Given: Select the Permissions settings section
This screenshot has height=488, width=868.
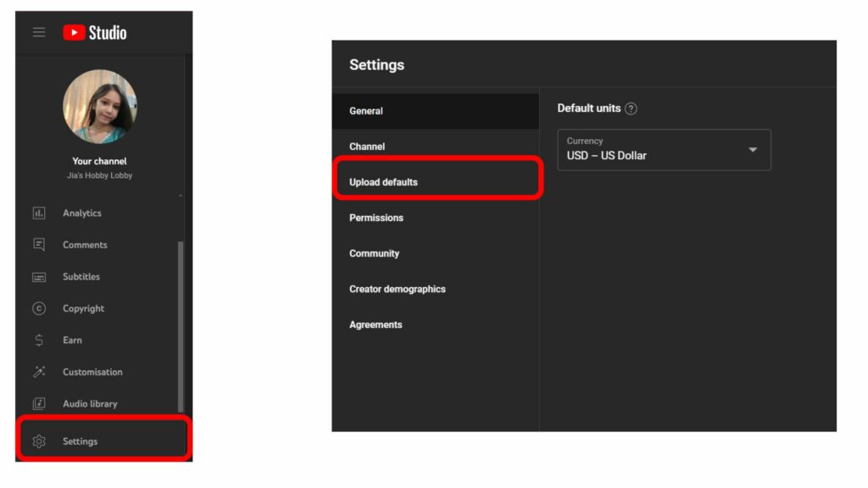Looking at the screenshot, I should [376, 218].
